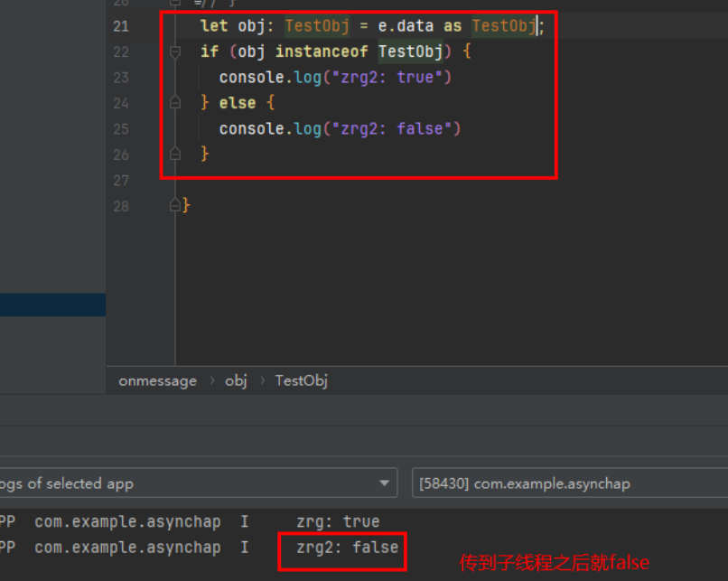Collapse the if block fold marker on line 22
The height and width of the screenshot is (581, 728).
click(176, 52)
